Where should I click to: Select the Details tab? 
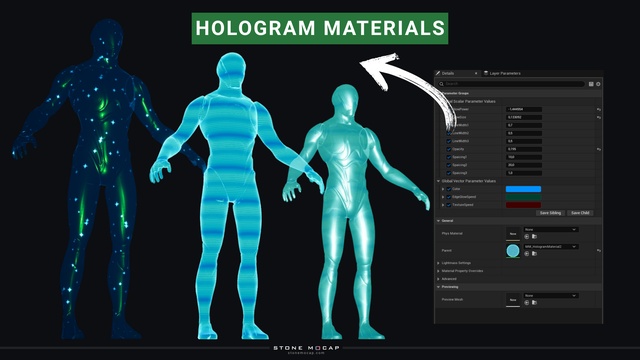(x=448, y=73)
